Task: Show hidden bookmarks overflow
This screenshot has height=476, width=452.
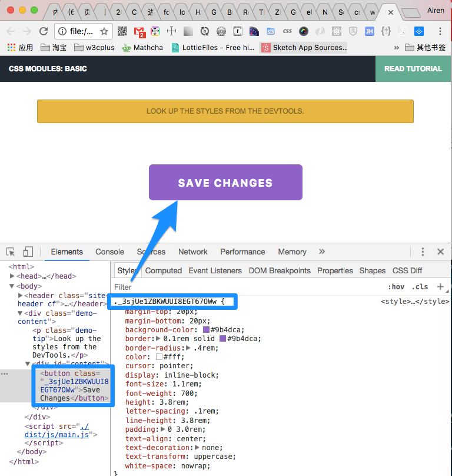Action: click(396, 48)
